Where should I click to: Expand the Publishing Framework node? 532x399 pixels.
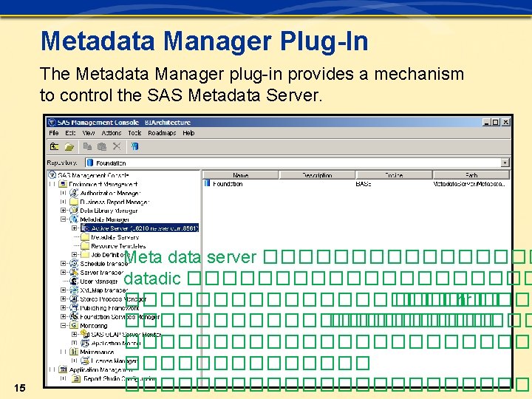pyautogui.click(x=63, y=307)
